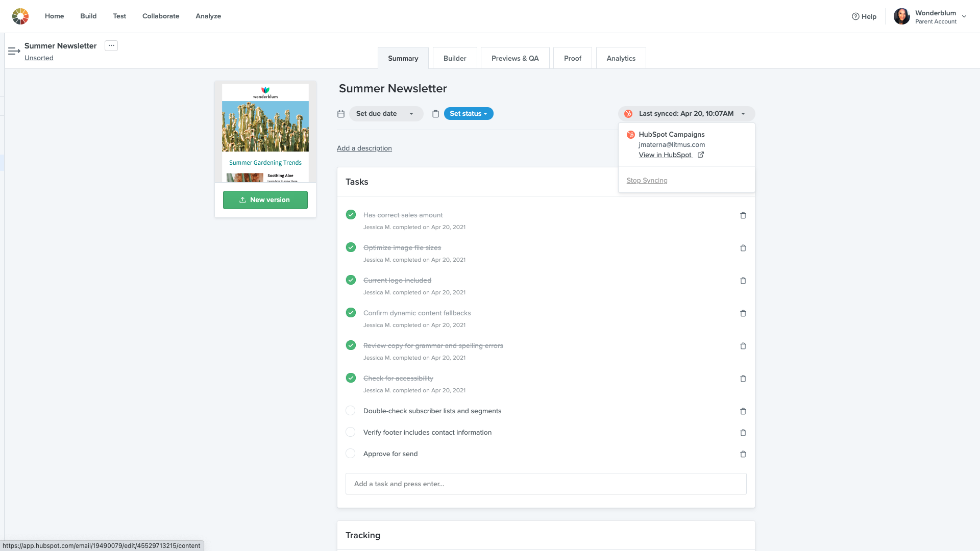Click the Approve for send task text

[390, 454]
